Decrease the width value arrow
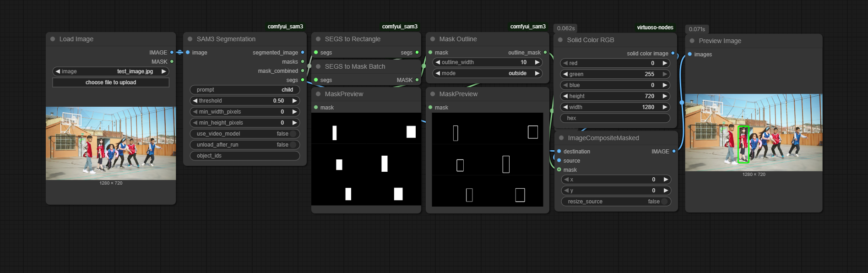 (x=565, y=107)
